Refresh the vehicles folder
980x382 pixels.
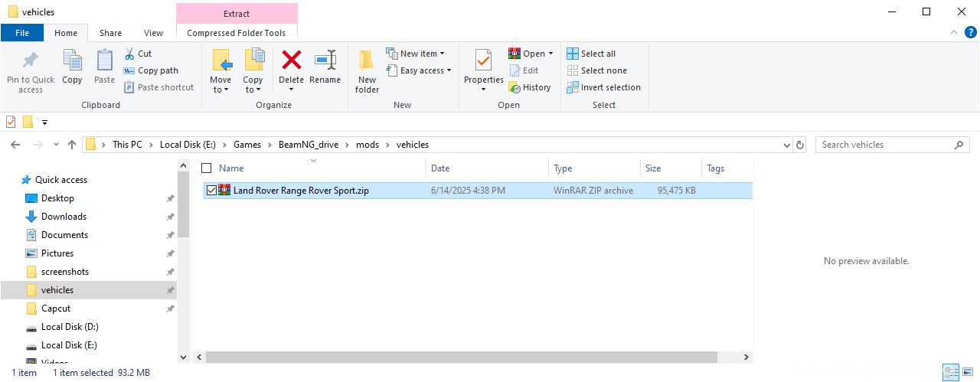pos(800,145)
